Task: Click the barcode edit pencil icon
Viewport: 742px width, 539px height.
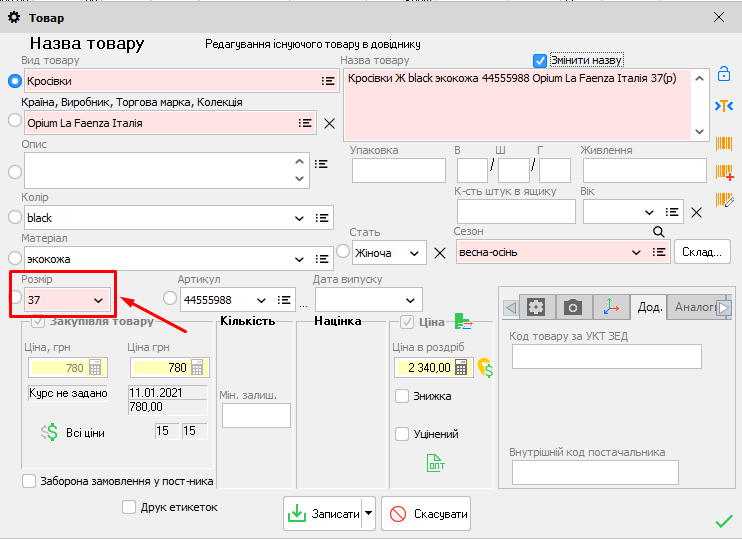Action: [724, 202]
